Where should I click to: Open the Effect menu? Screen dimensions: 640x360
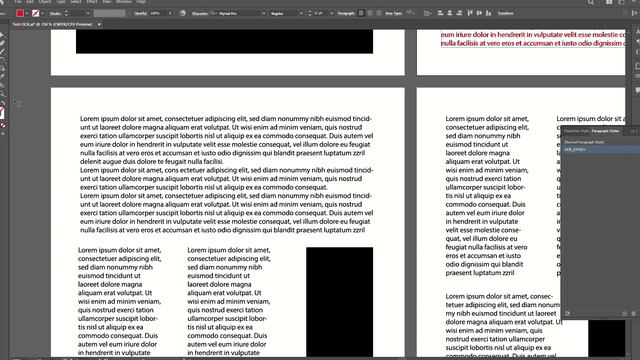click(x=92, y=2)
